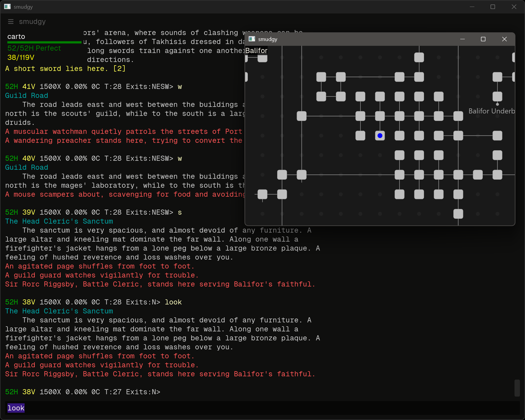Screen dimensions: 525x420
Task: Click the main output scrollbar thumb
Action: point(517,388)
